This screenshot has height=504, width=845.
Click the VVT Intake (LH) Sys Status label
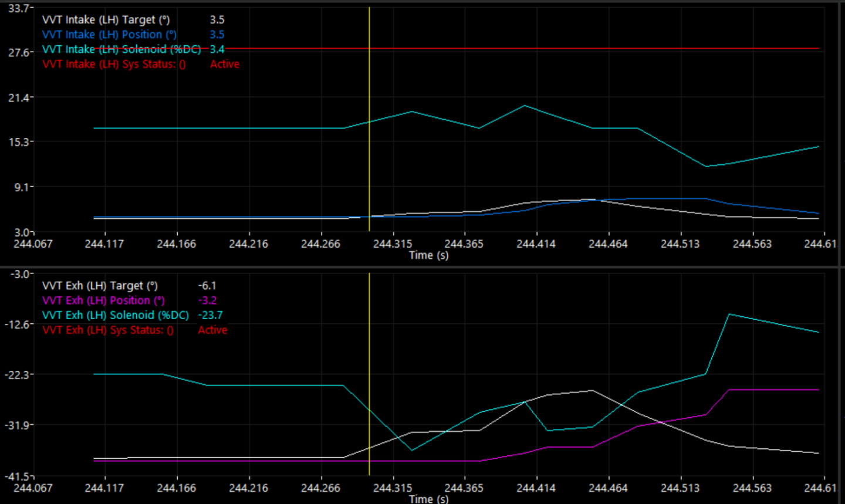(114, 64)
